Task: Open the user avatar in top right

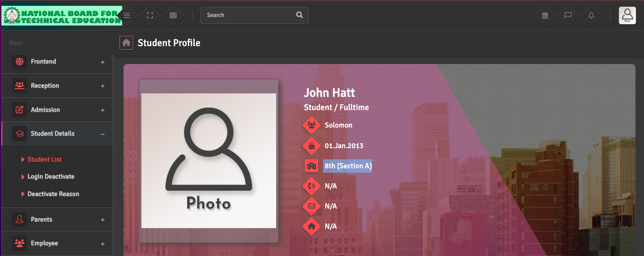Action: (627, 15)
